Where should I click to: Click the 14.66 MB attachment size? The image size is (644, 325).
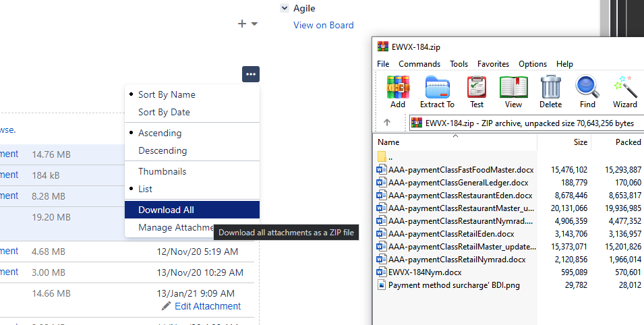click(51, 293)
